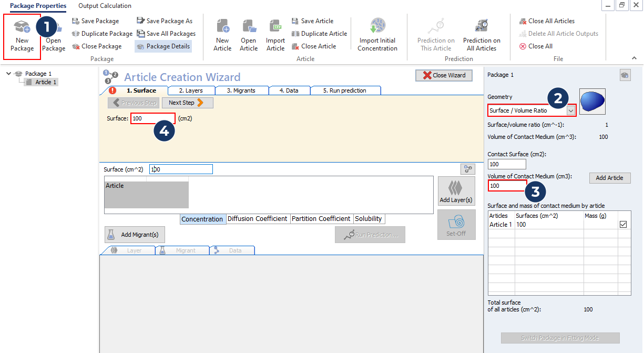Click the link icon beside the Surface field
The image size is (644, 353).
point(467,169)
